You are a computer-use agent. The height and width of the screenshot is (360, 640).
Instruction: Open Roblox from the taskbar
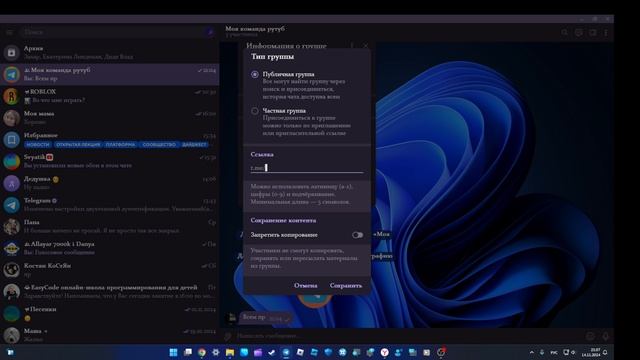pos(300,352)
